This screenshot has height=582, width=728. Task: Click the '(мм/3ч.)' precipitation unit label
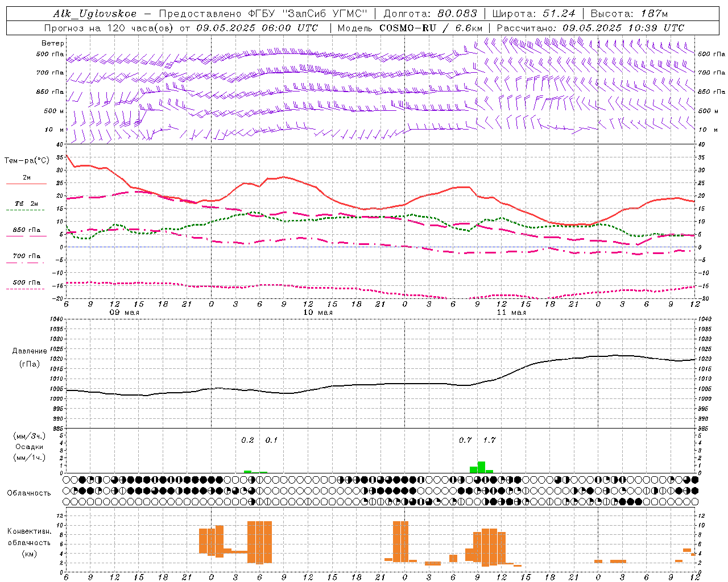coord(29,436)
